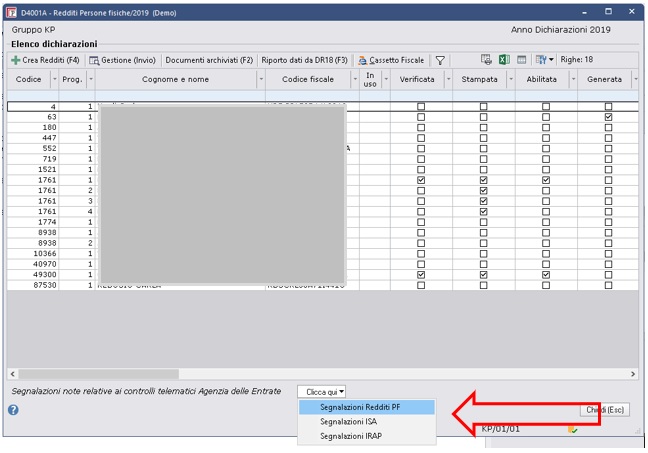Export the list with the Excel icon
648x453 pixels.
[504, 60]
